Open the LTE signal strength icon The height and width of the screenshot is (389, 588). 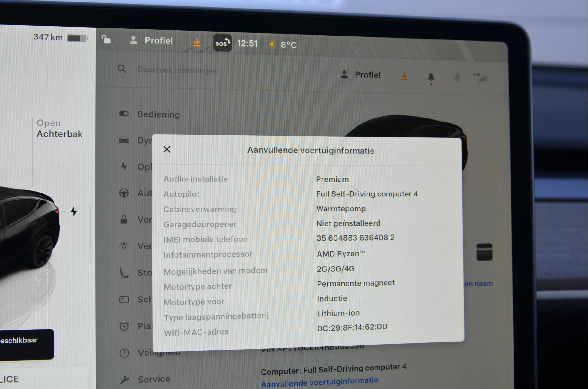(x=481, y=77)
